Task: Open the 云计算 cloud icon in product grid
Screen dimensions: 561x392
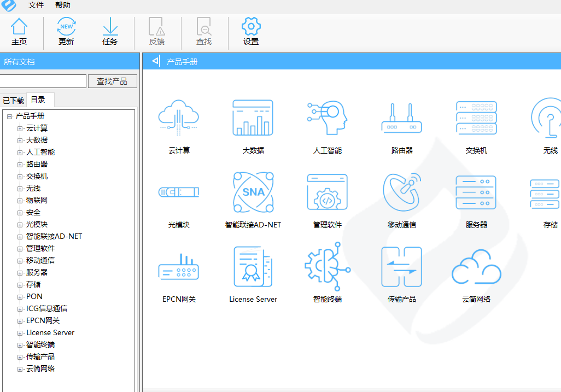Action: pos(179,118)
